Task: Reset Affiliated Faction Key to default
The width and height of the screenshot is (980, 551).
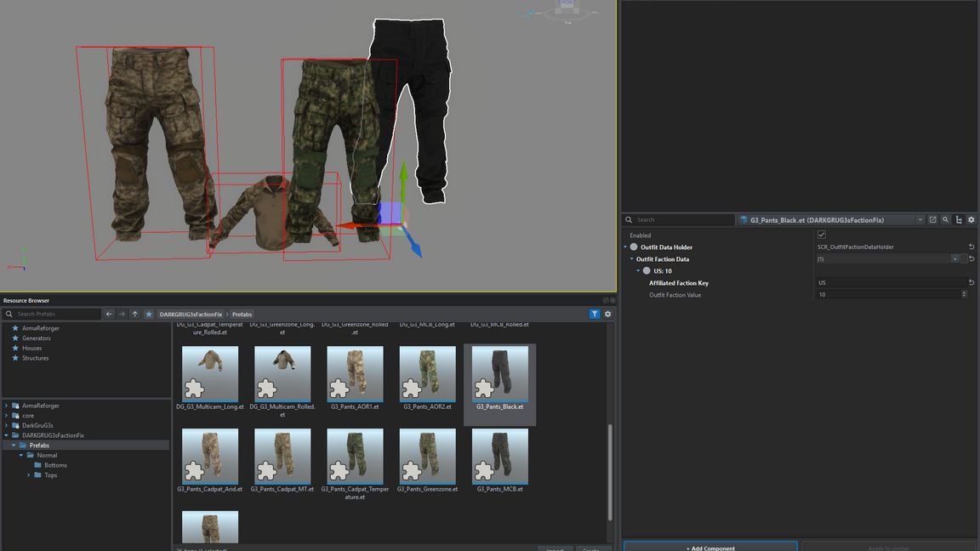Action: click(971, 282)
